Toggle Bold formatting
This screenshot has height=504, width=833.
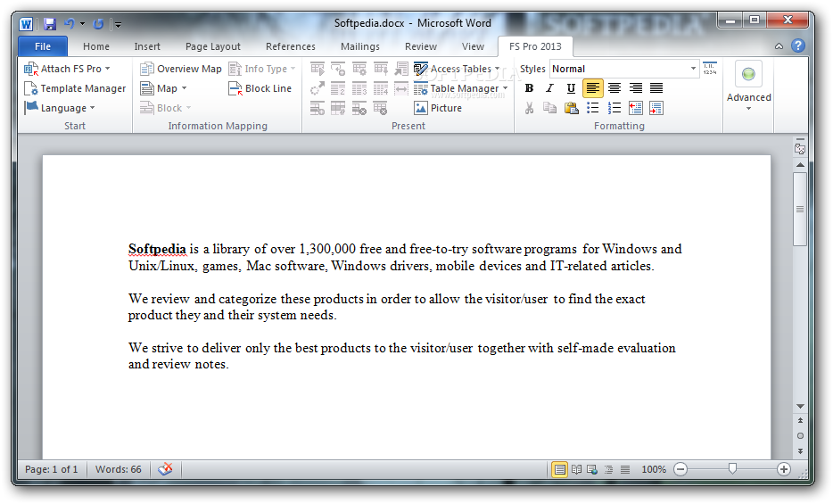coord(529,88)
